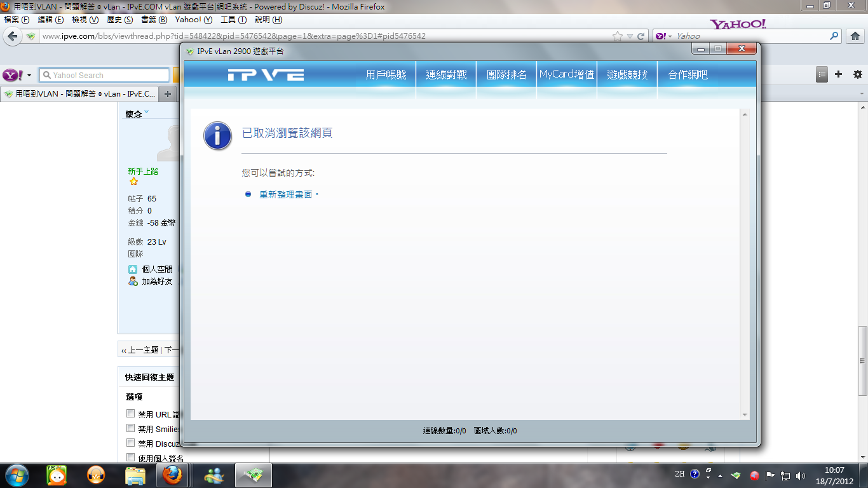Open the 書籤 menu
The height and width of the screenshot is (488, 868).
(x=154, y=20)
